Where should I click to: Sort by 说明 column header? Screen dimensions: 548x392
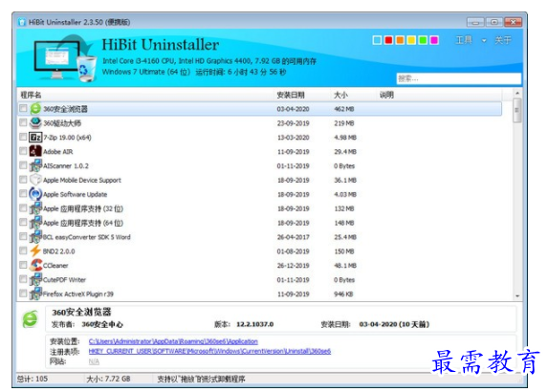(386, 95)
